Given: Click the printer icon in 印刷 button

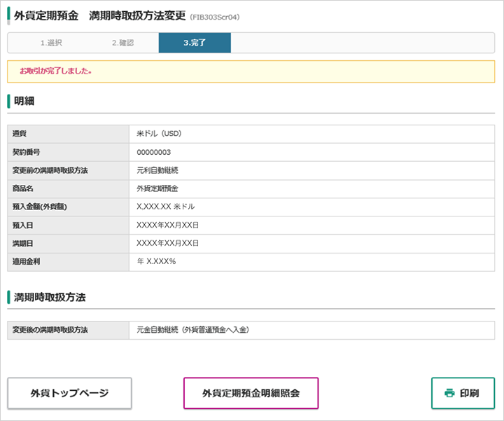Looking at the screenshot, I should (x=449, y=393).
